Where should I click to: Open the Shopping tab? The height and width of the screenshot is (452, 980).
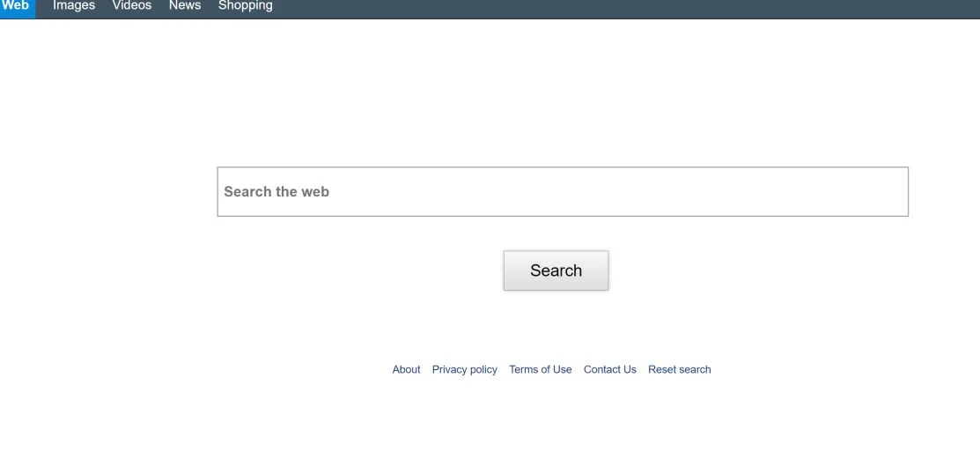[245, 6]
